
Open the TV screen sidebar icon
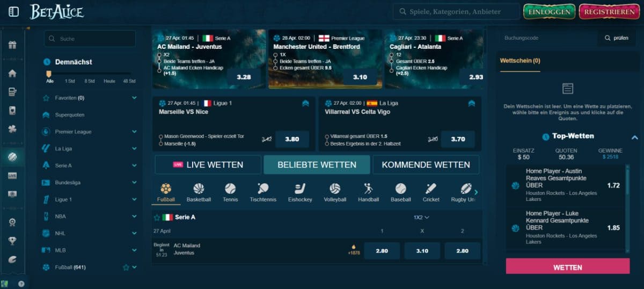12,194
